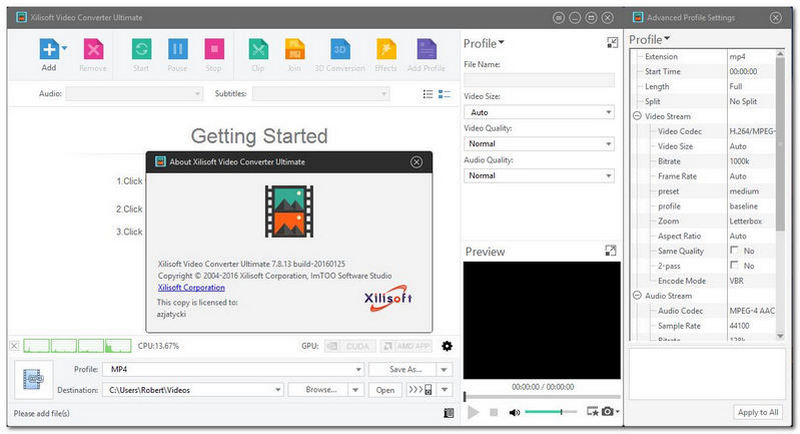The width and height of the screenshot is (800, 434).
Task: Select the Clip tool in toolbar
Action: pos(258,49)
